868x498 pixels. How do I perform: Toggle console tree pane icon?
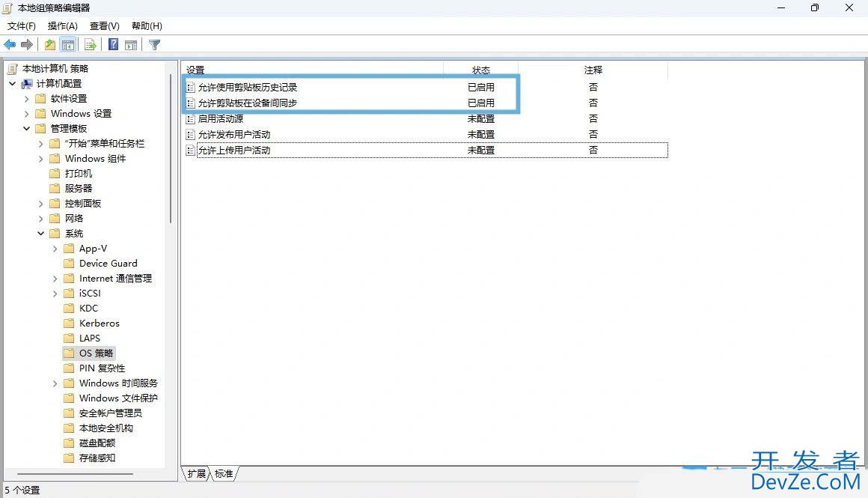pyautogui.click(x=68, y=45)
